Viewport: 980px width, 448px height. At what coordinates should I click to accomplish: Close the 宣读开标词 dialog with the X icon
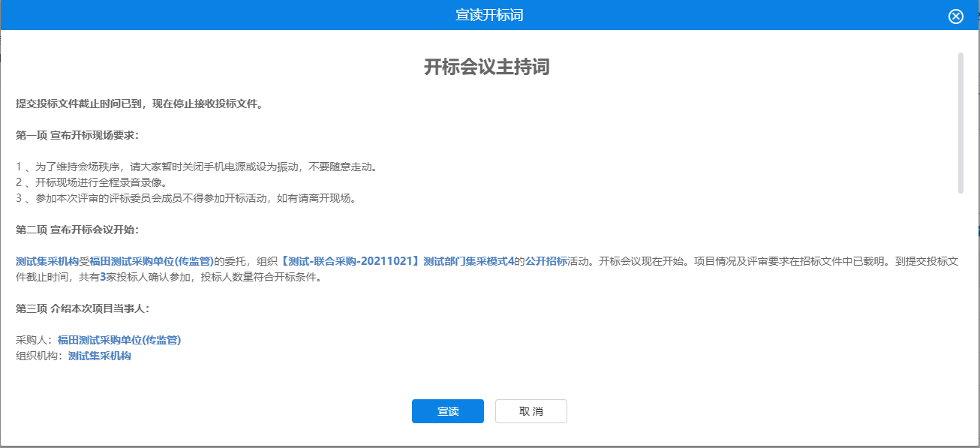click(955, 17)
